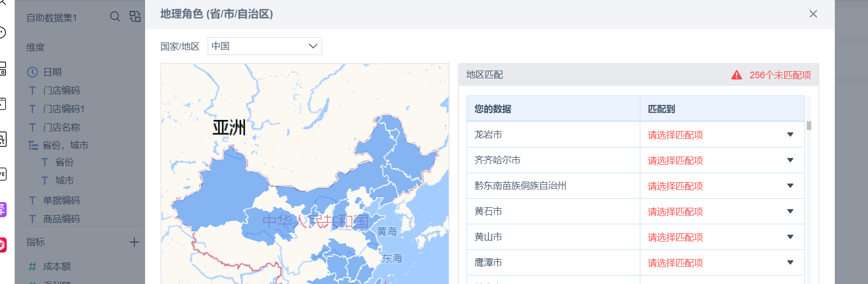Select the 城市 dimension field

(64, 181)
